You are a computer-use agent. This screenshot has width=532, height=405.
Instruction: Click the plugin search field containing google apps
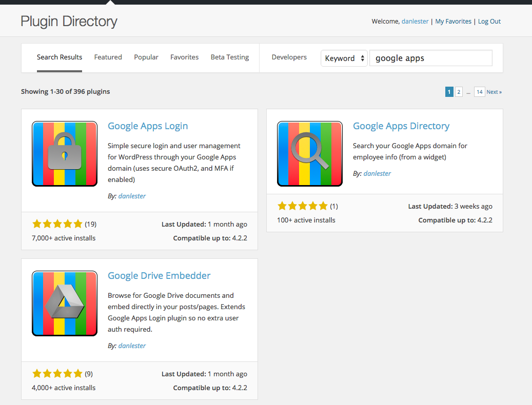[430, 58]
